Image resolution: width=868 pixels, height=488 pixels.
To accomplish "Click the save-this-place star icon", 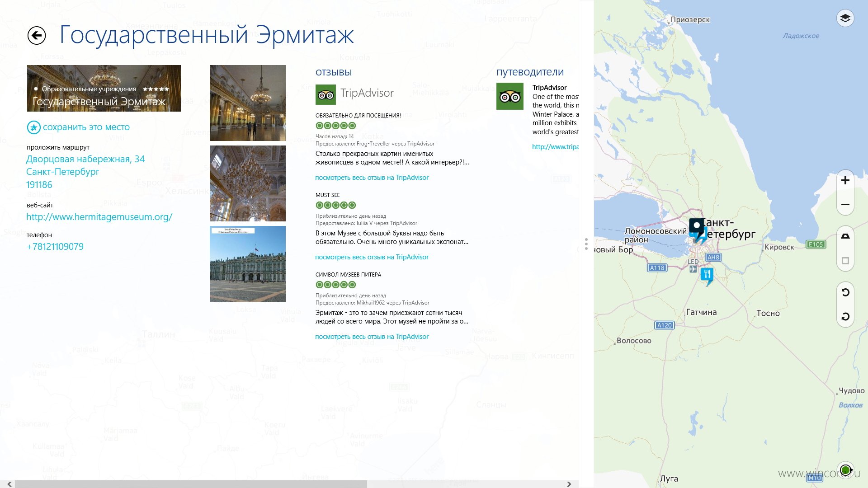I will coord(33,127).
